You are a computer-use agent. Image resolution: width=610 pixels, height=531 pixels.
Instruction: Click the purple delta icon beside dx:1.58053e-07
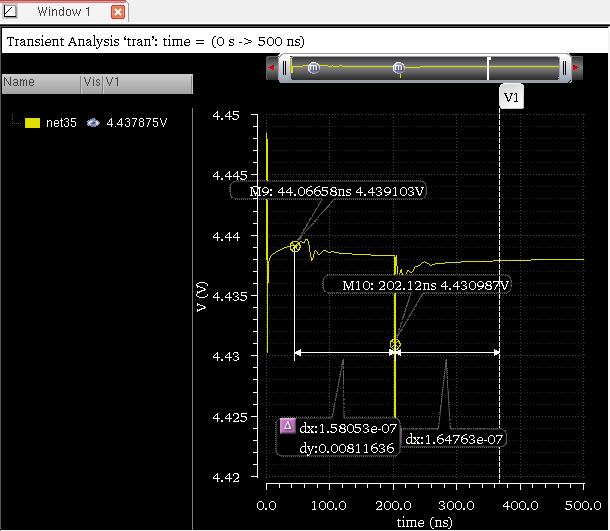(x=287, y=426)
